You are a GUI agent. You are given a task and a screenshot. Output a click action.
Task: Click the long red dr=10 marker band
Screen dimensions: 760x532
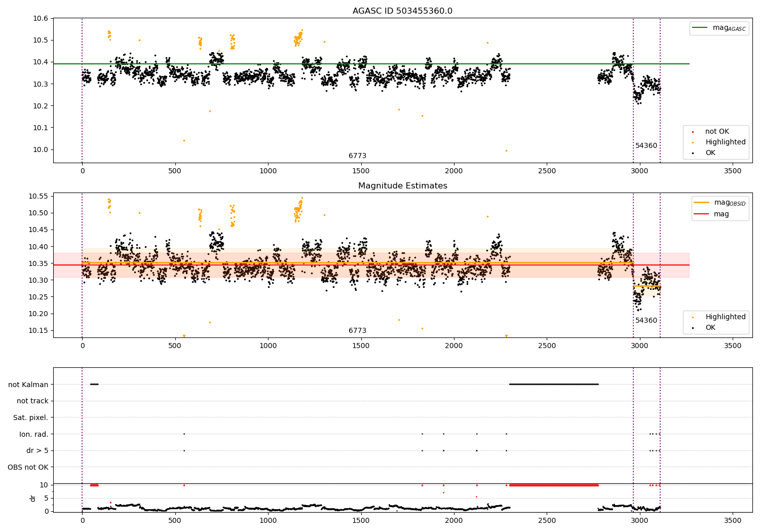coord(554,485)
